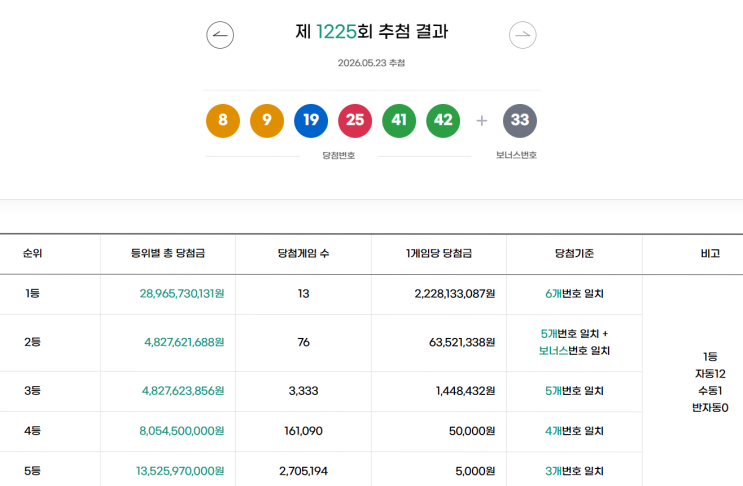Viewport: 743px width, 486px height.
Task: Click the 반자동0 remark text
Action: click(710, 408)
